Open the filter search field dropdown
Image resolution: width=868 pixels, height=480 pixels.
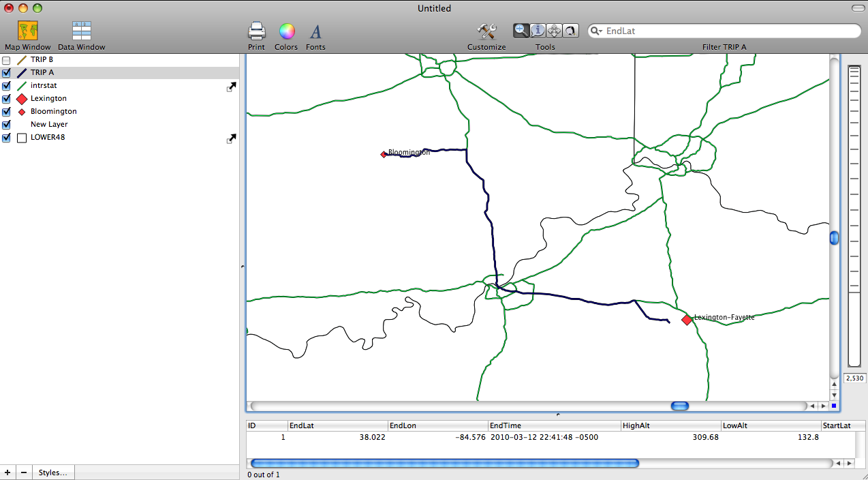click(x=596, y=31)
